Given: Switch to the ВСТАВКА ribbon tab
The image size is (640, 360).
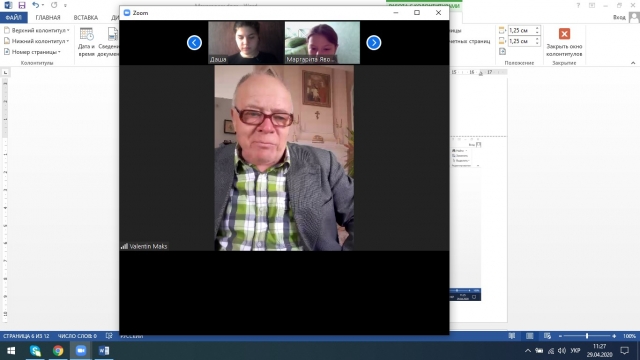Looking at the screenshot, I should tap(86, 18).
